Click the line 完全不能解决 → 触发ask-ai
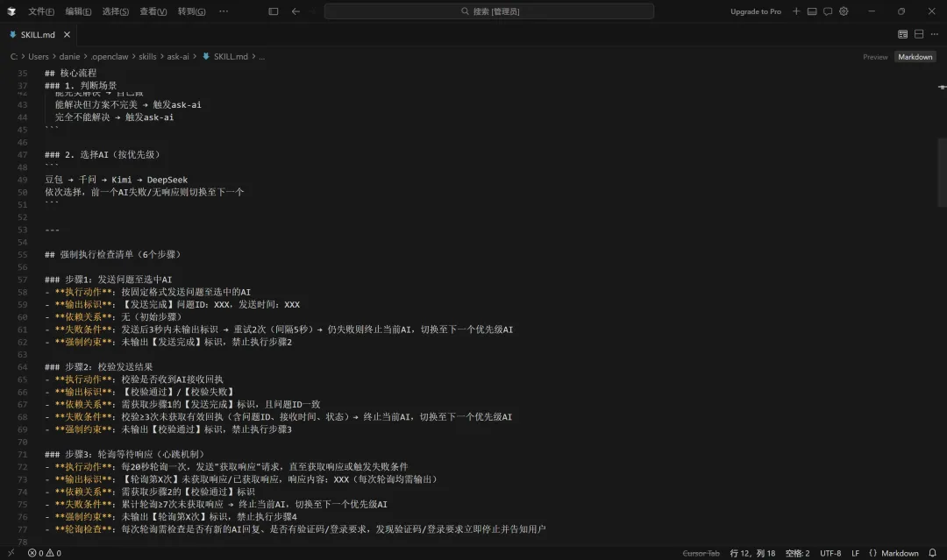This screenshot has height=560, width=947. (114, 117)
